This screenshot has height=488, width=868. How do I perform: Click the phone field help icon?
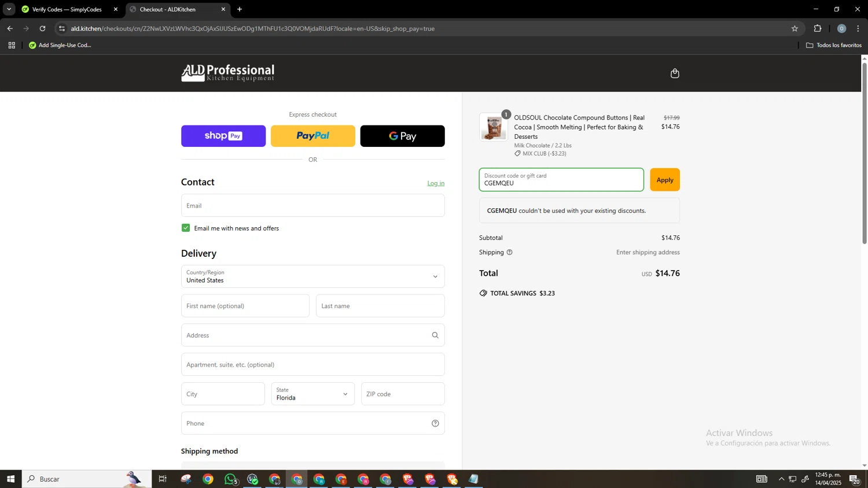click(x=435, y=423)
